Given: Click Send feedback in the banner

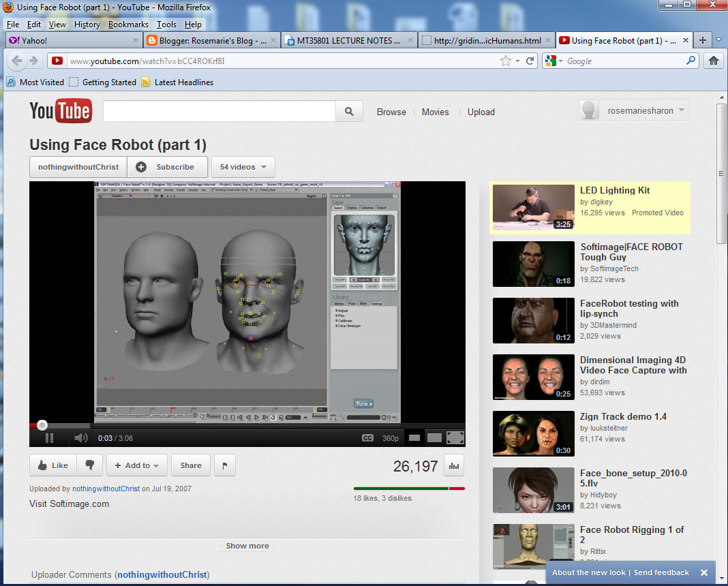Looking at the screenshot, I should click(661, 572).
